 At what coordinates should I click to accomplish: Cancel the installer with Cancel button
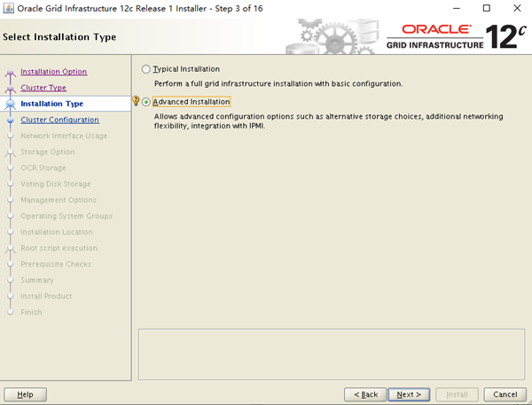click(505, 394)
